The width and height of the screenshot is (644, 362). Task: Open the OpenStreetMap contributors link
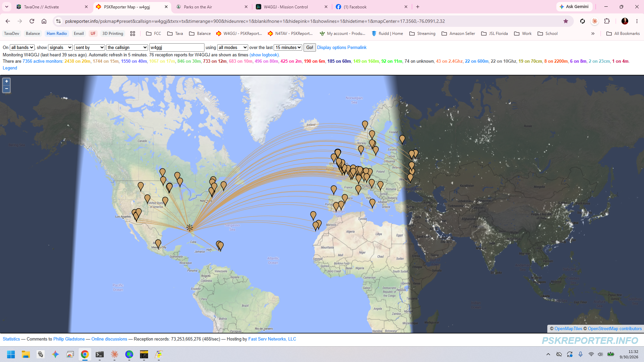click(615, 329)
